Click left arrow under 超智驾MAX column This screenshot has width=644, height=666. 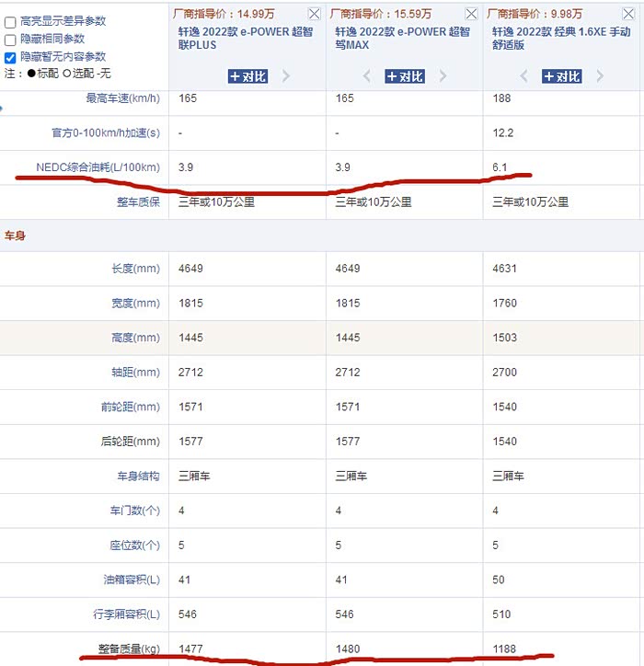(x=367, y=76)
